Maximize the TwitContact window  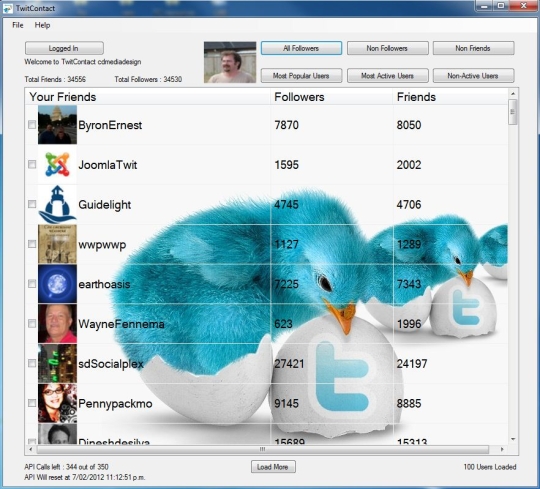pos(501,6)
